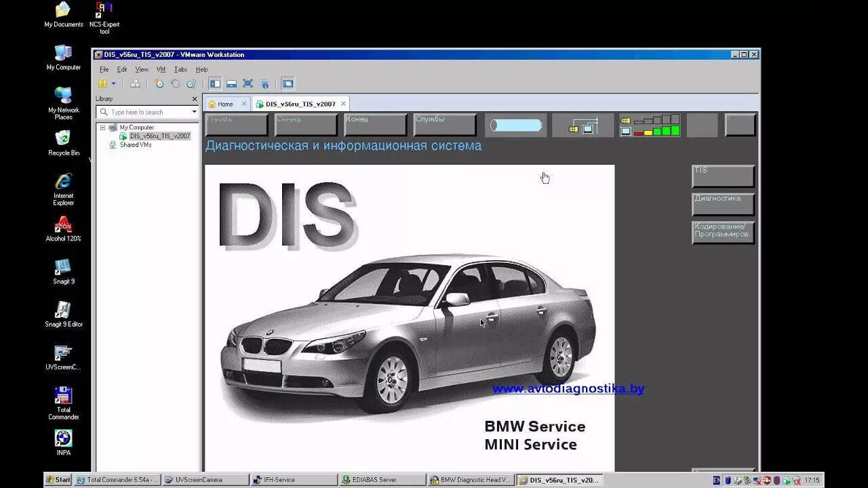Click the VMware pause/suspend toolbar icon

point(102,83)
